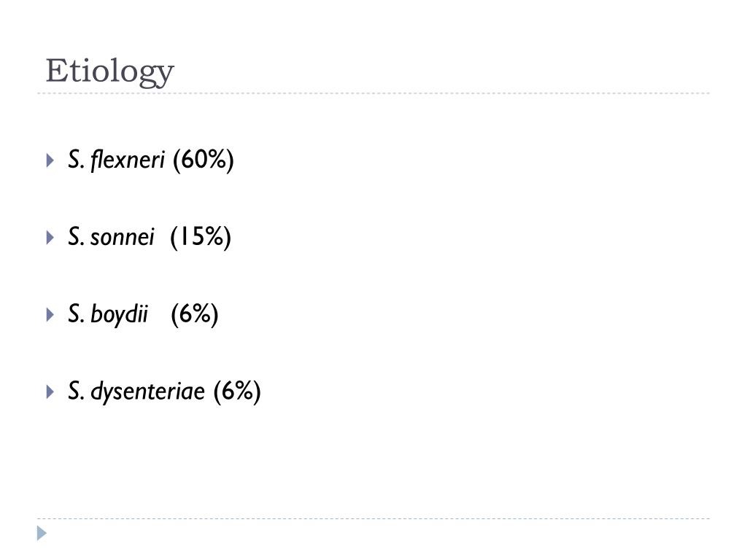Click the (60%) percentage text
Image resolution: width=747 pixels, height=560 pixels.
pyautogui.click(x=204, y=160)
